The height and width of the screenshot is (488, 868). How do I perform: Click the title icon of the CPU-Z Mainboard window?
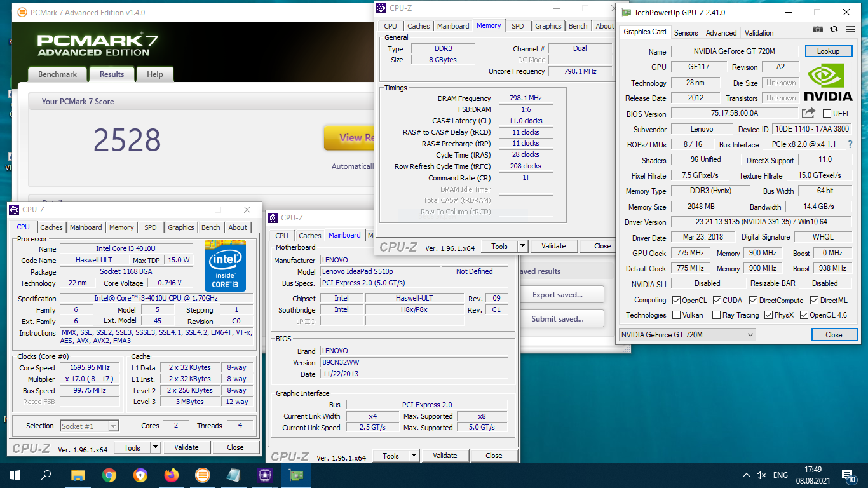pos(273,217)
